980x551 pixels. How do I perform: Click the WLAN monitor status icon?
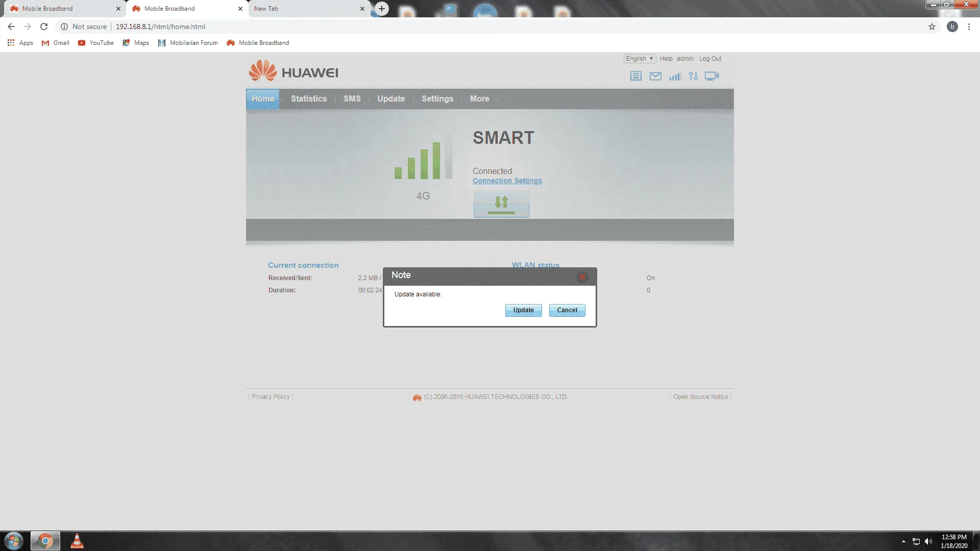(x=712, y=76)
